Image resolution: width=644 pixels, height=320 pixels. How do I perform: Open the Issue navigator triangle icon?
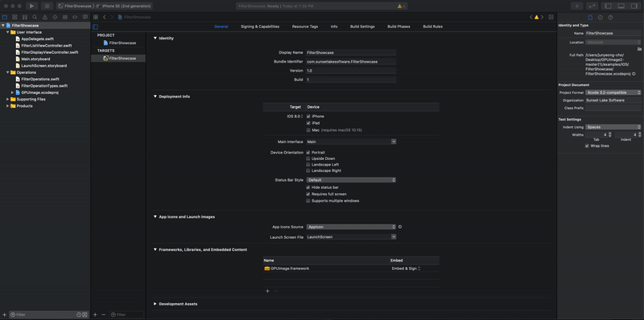45,17
